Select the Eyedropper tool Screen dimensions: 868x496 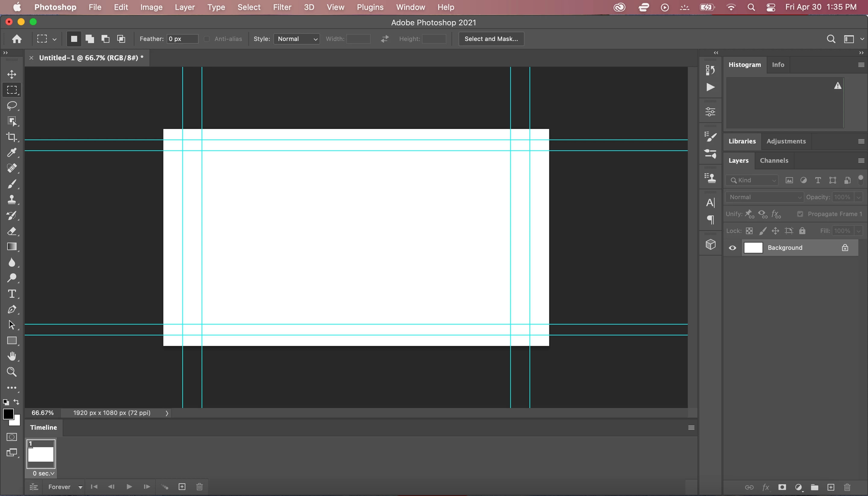11,152
